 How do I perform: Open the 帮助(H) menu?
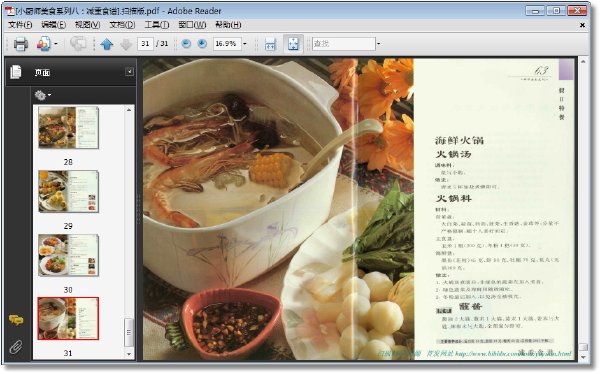tap(228, 25)
